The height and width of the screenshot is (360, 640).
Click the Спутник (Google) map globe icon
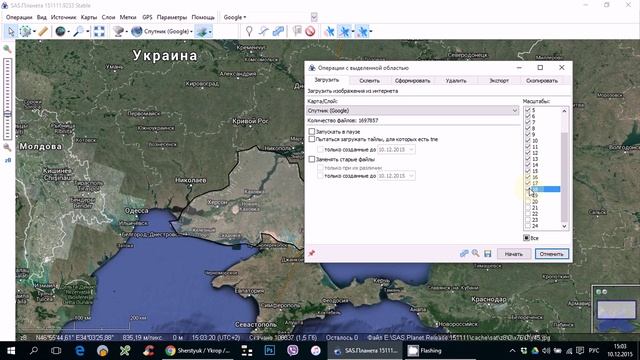[137, 31]
